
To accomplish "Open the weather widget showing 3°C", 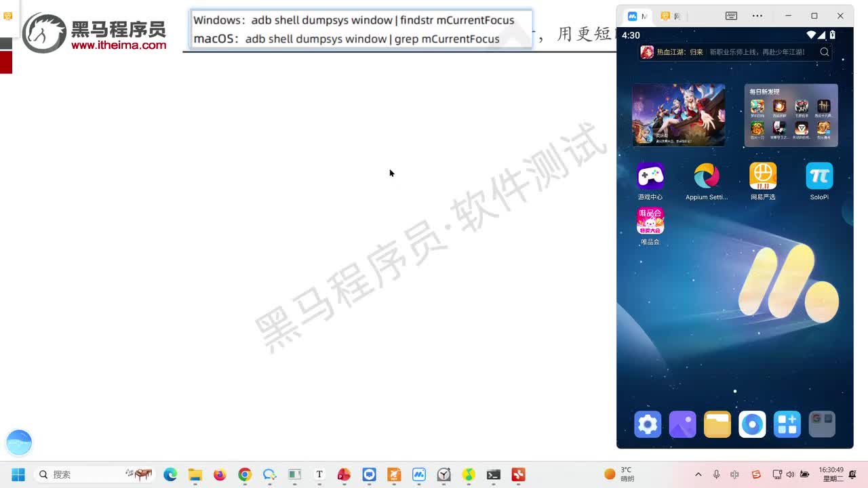I will click(619, 474).
